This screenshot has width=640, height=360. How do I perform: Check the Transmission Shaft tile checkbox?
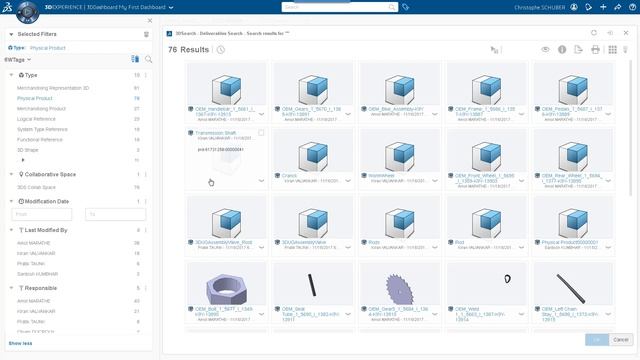261,133
